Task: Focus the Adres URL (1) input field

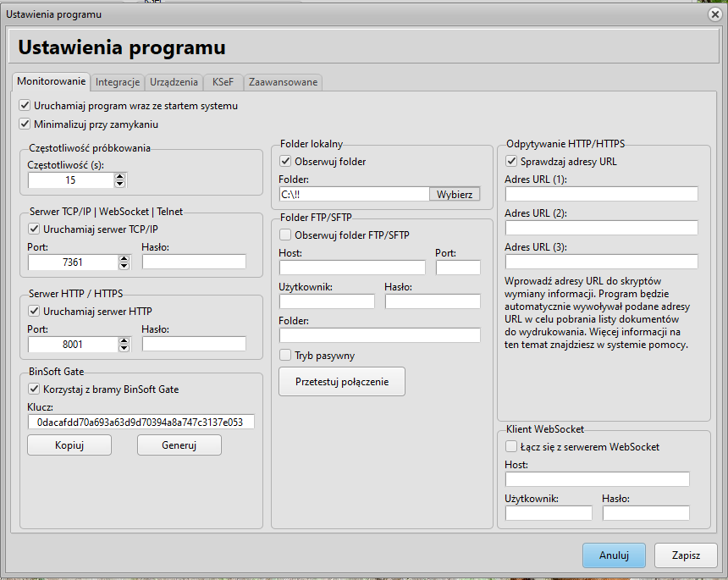Action: (601, 194)
